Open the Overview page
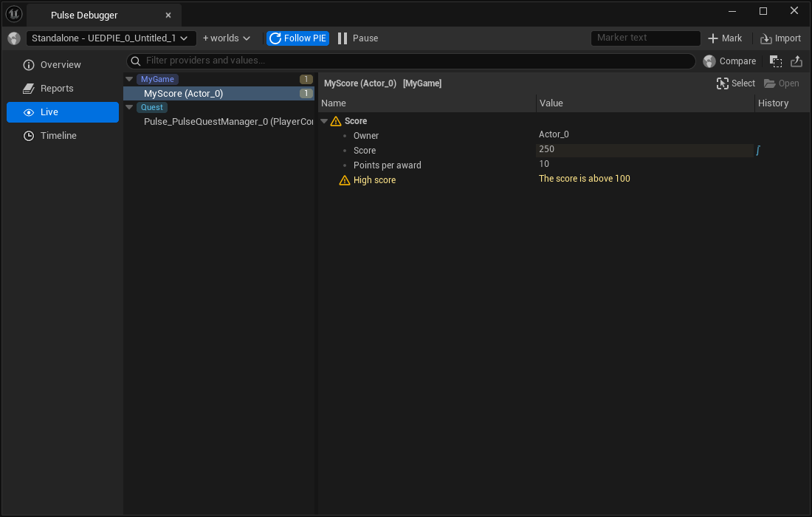 tap(63, 65)
